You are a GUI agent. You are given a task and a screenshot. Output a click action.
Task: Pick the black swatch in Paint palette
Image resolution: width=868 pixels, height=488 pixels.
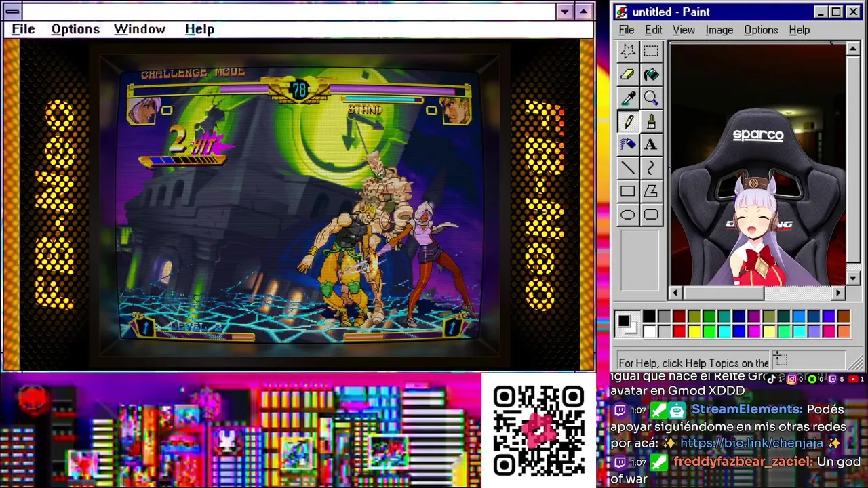tap(649, 317)
